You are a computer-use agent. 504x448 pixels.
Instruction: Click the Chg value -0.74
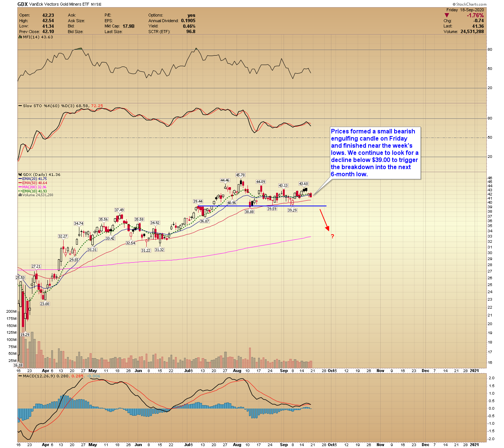tap(479, 21)
